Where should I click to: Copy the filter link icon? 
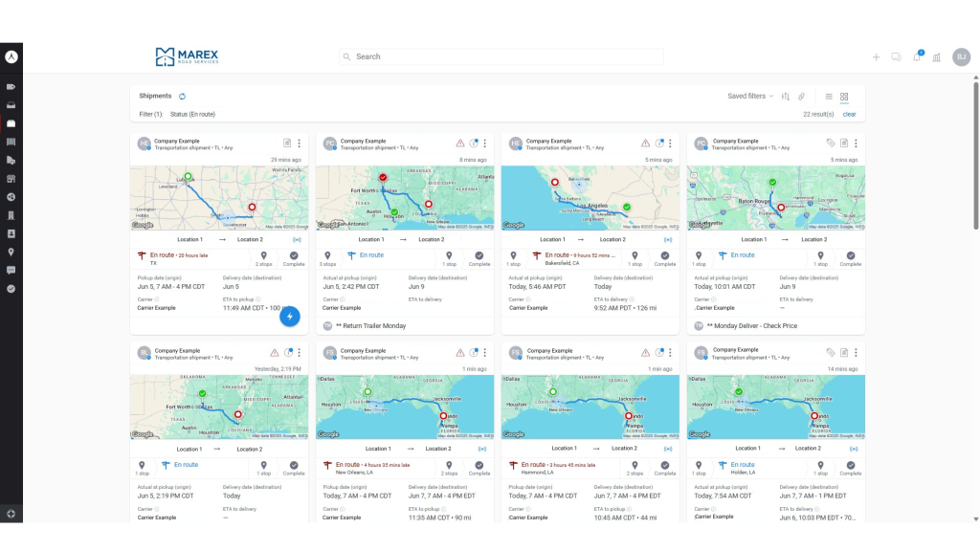tap(802, 97)
